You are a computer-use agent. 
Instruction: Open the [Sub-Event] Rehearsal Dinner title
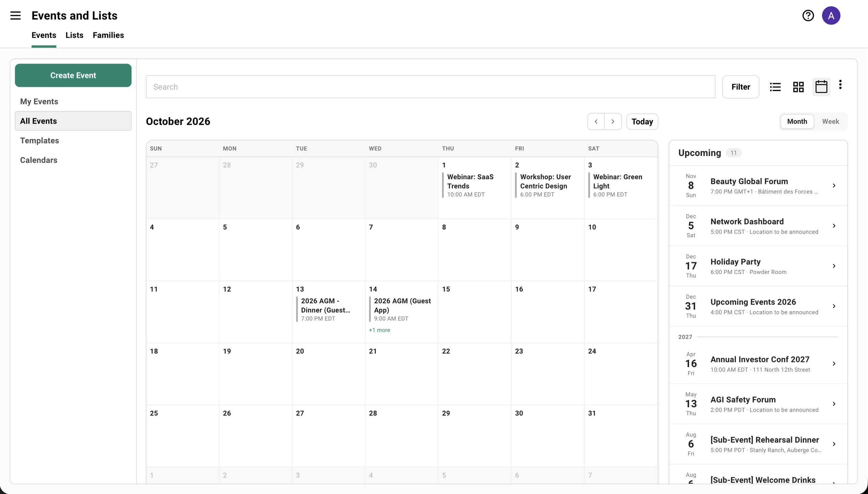765,440
